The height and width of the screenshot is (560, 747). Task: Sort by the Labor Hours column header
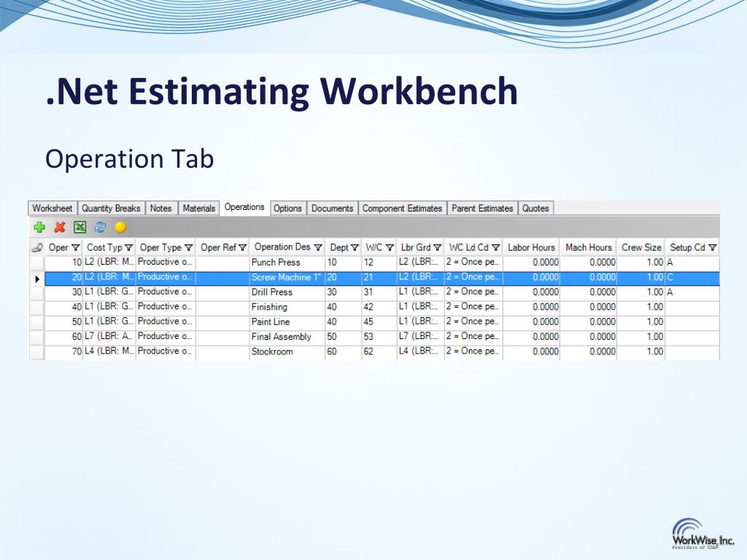531,247
